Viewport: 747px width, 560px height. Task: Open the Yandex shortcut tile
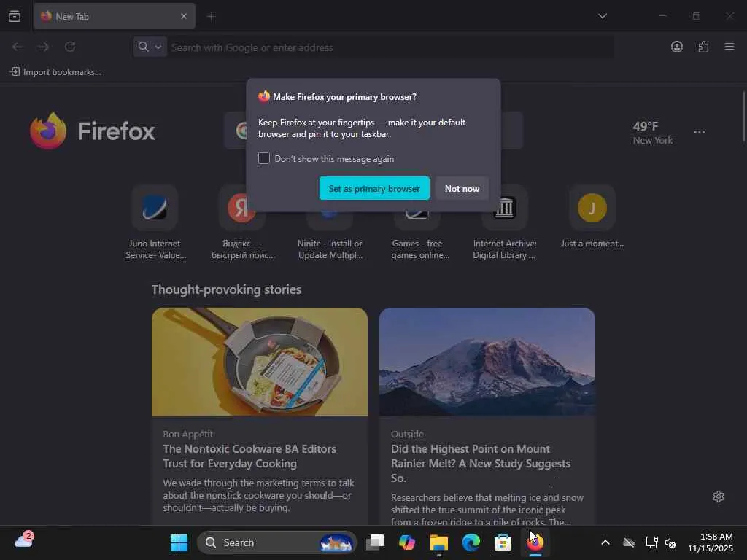pyautogui.click(x=242, y=223)
